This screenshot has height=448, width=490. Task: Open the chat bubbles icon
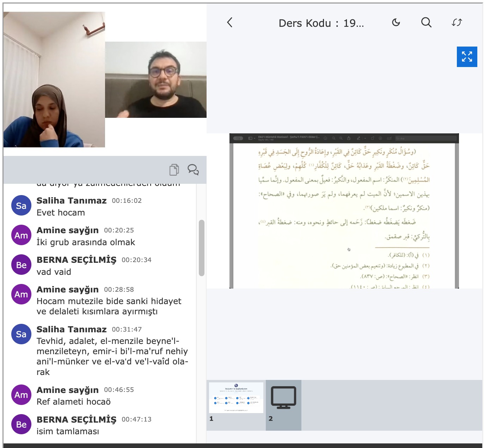(193, 170)
